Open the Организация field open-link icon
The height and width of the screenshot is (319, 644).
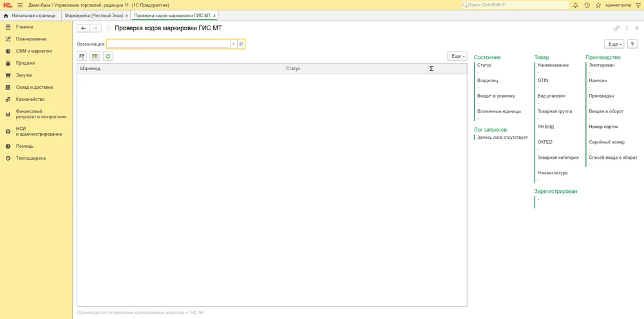[x=241, y=44]
